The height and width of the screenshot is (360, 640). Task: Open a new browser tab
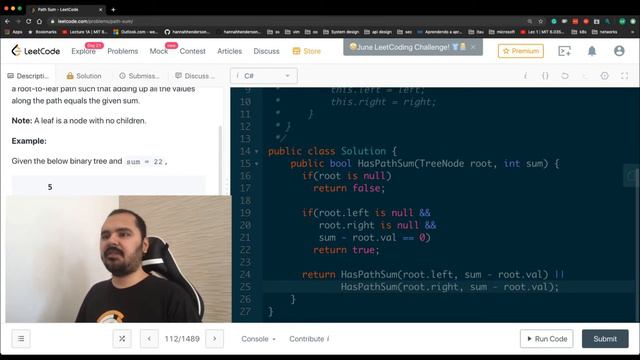[x=113, y=9]
